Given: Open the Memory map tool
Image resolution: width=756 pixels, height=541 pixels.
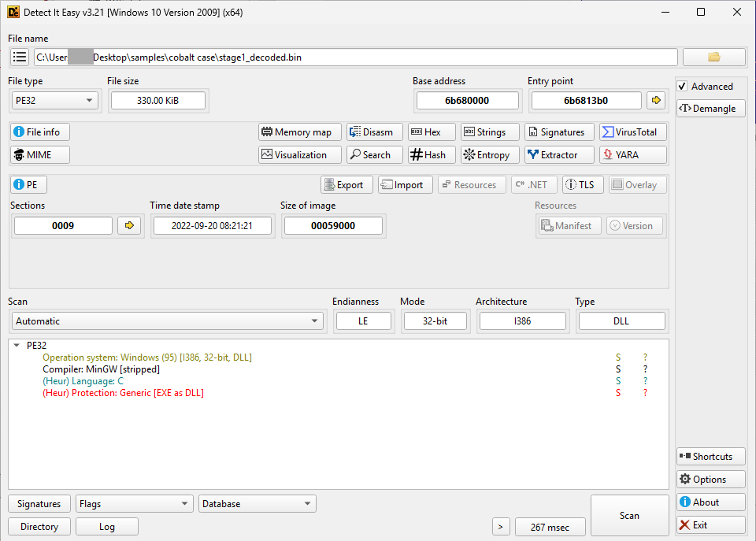Looking at the screenshot, I should [x=300, y=132].
